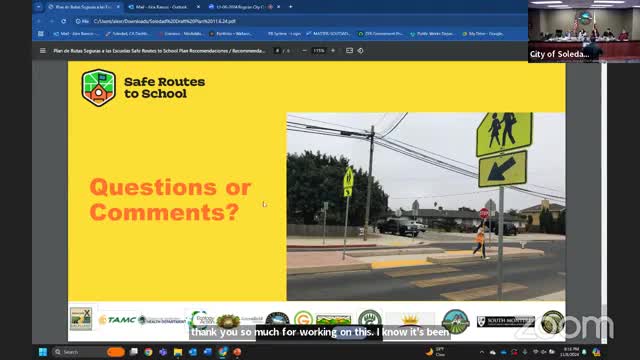Click the browser address bar with PDF path

tap(164, 21)
